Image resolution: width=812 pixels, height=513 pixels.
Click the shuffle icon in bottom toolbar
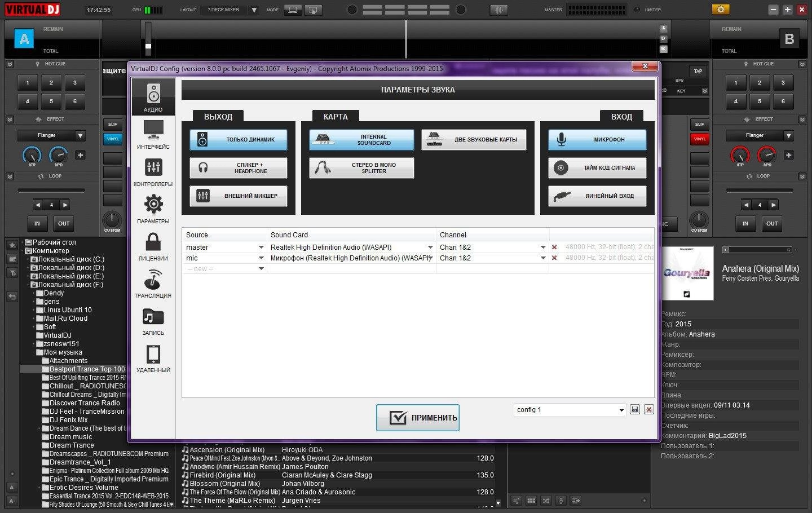[x=546, y=501]
